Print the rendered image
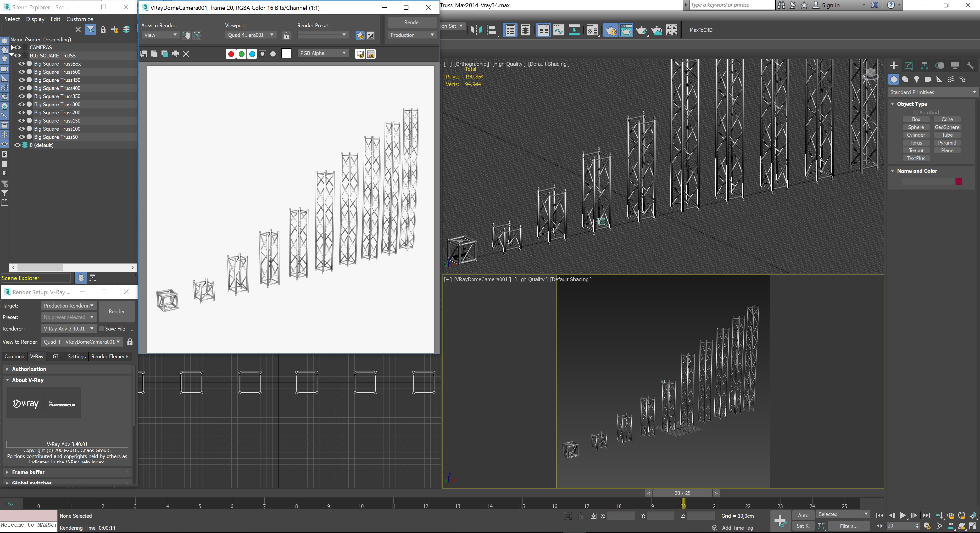Image resolution: width=980 pixels, height=533 pixels. [175, 54]
